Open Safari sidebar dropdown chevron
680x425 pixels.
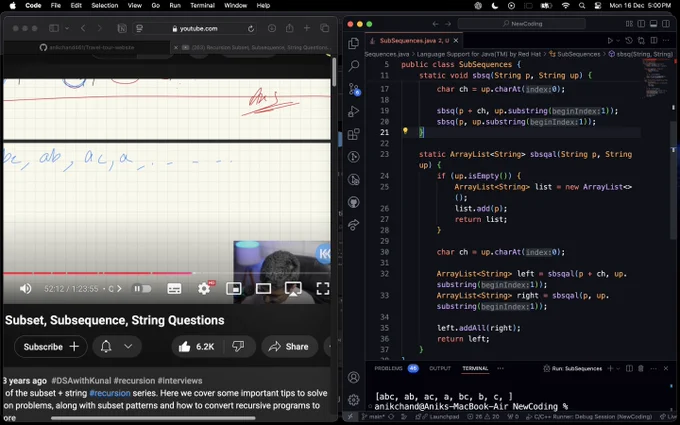tap(67, 28)
